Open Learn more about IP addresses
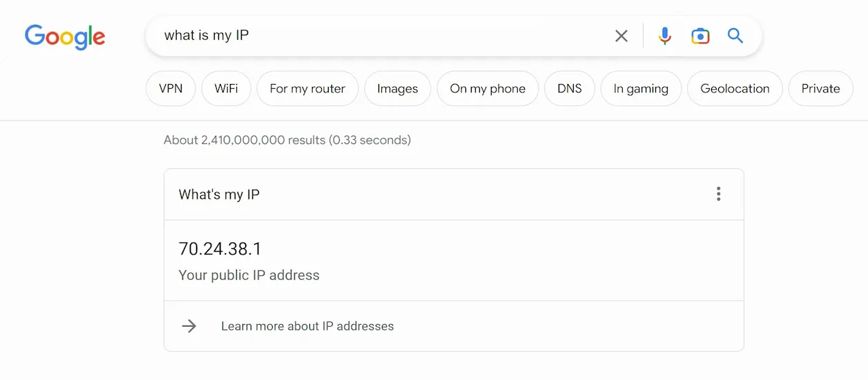This screenshot has width=868, height=380. [307, 326]
